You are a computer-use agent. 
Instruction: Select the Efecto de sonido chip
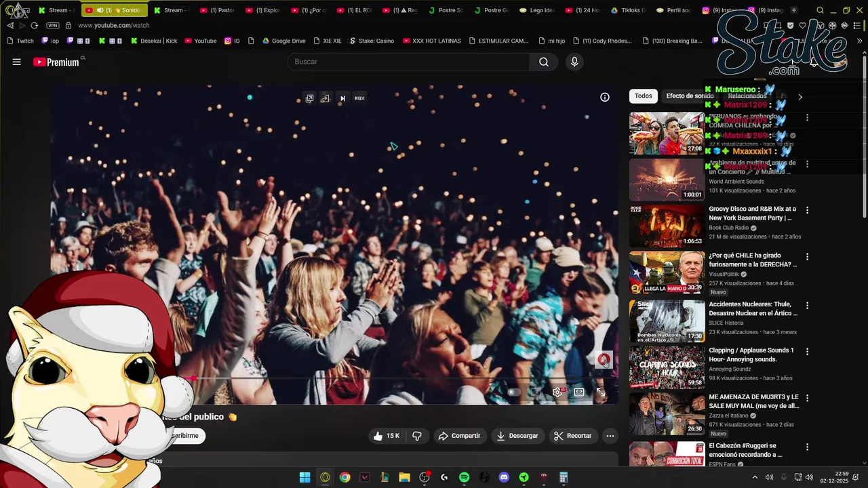(690, 96)
